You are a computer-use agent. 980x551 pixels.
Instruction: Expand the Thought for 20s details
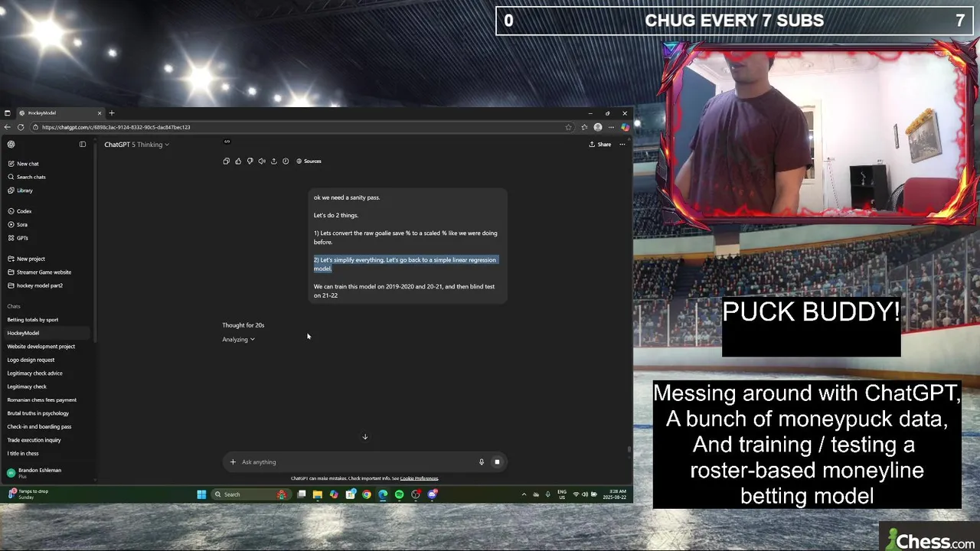tap(243, 325)
